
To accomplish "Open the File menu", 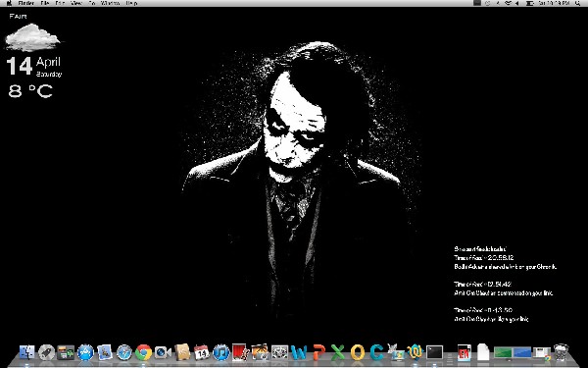I will [x=45, y=3].
